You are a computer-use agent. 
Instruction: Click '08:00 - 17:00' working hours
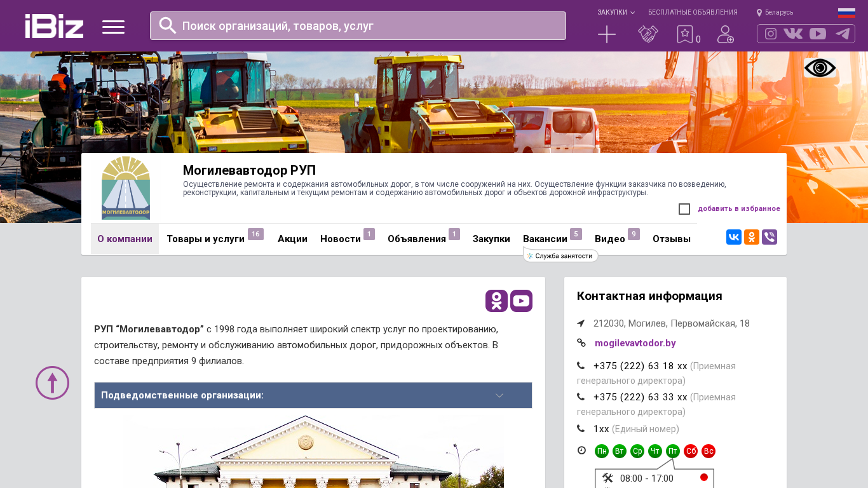646,478
